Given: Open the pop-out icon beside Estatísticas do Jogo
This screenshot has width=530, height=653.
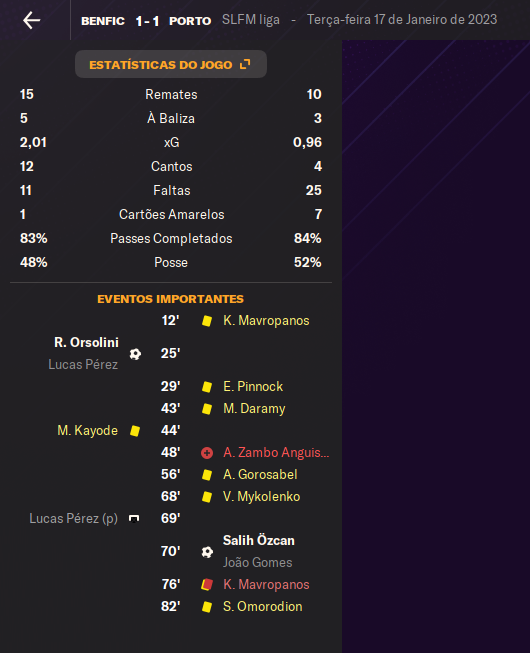Looking at the screenshot, I should (x=245, y=64).
